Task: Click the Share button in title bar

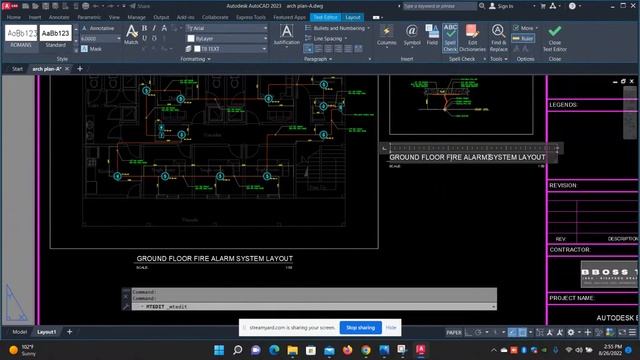Action: click(140, 6)
